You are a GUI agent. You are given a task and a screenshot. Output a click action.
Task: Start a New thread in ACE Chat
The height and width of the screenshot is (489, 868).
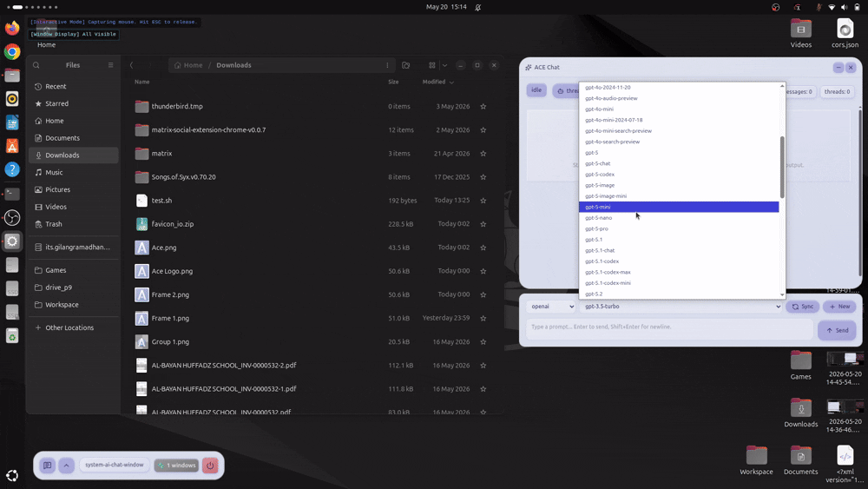click(x=839, y=307)
